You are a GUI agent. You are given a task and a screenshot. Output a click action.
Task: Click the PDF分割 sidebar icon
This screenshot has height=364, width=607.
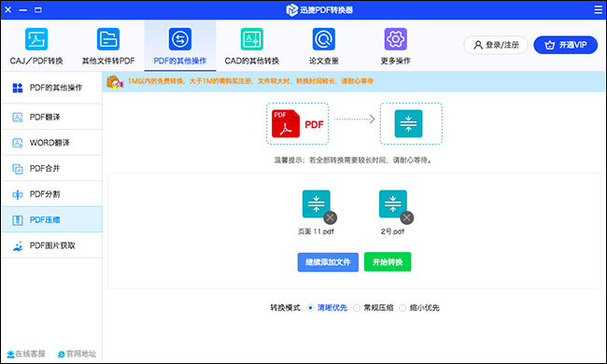[x=18, y=194]
